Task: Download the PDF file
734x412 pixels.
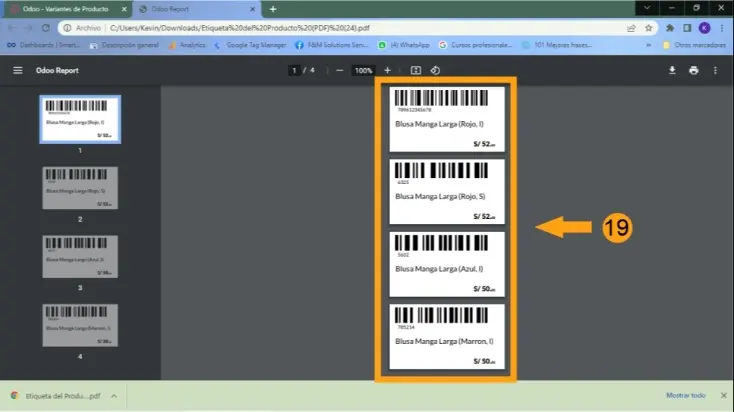Action: pyautogui.click(x=672, y=70)
